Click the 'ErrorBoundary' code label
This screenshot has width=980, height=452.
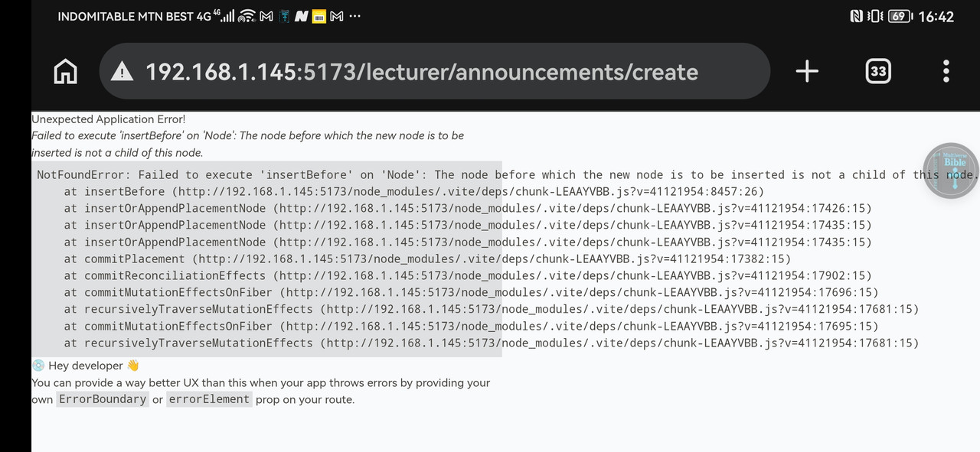102,399
